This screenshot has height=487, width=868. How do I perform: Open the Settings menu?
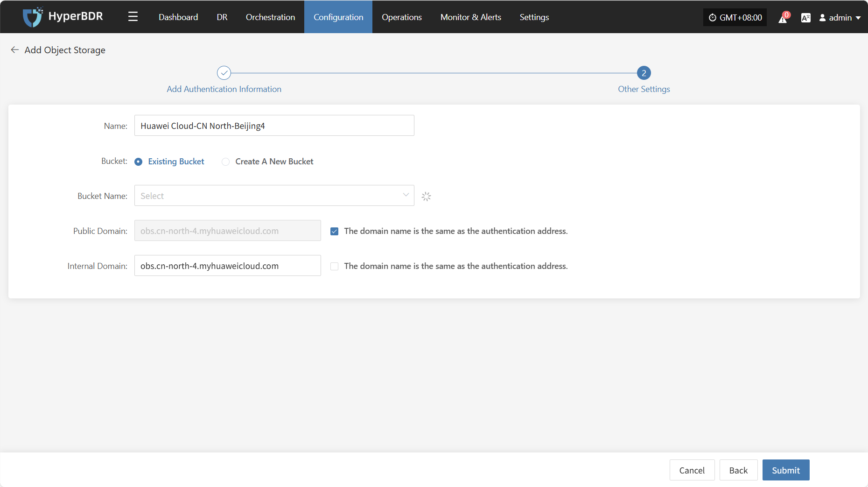[534, 17]
